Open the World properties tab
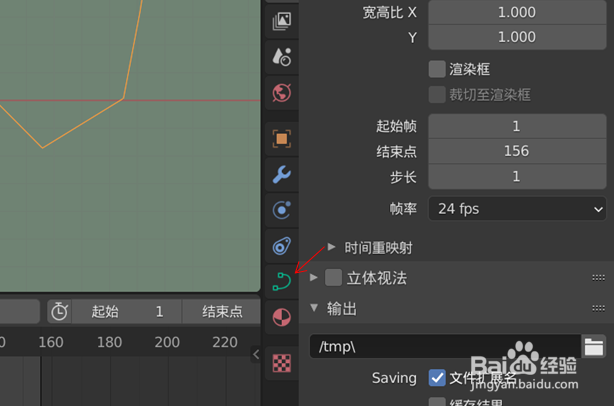 coord(282,93)
